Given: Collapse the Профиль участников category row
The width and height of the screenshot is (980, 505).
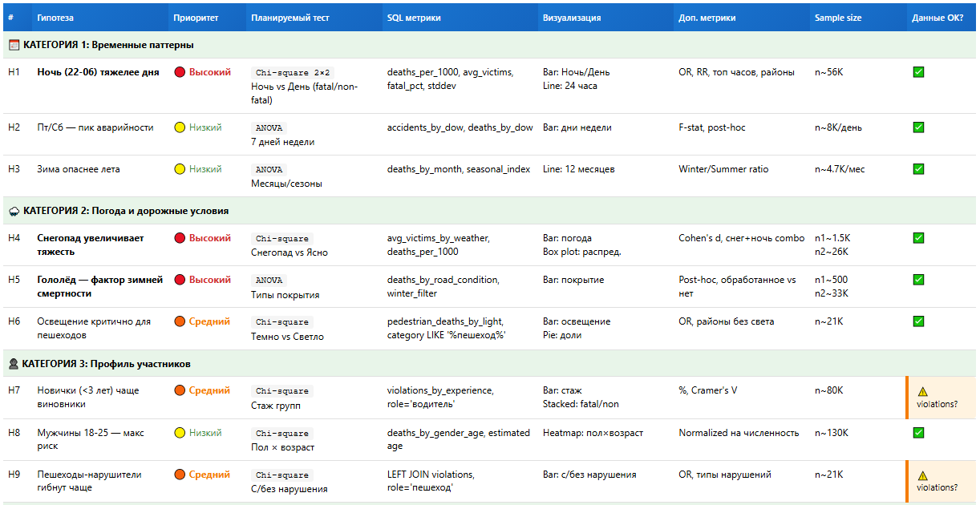Looking at the screenshot, I should tap(106, 364).
